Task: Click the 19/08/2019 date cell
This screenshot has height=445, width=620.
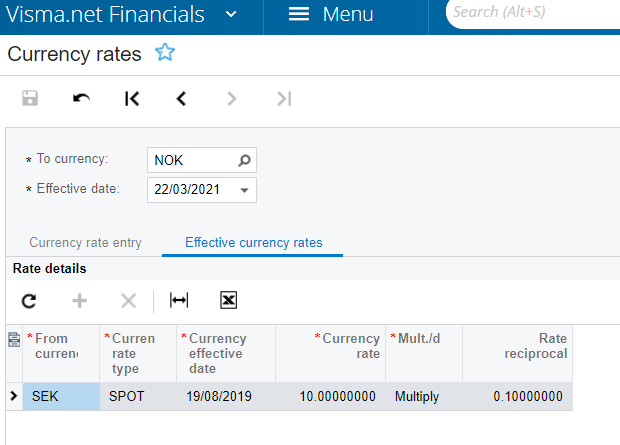Action: [x=226, y=396]
